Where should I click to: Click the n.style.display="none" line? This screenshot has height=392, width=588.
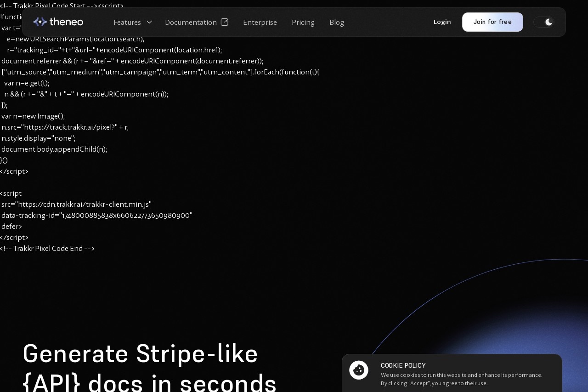tap(39, 138)
